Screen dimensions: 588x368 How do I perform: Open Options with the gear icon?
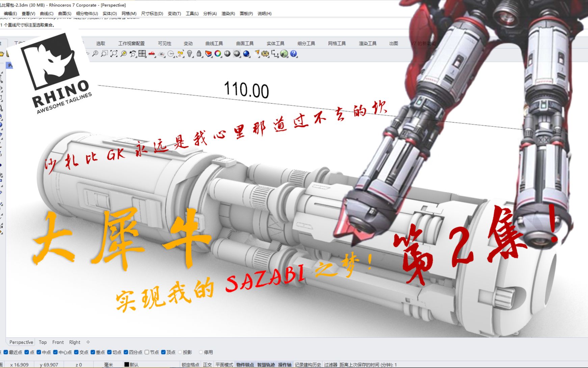coord(265,53)
